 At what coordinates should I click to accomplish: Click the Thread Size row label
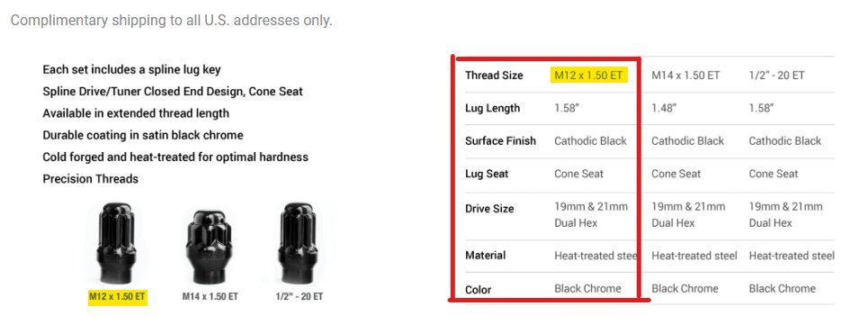[x=494, y=76]
